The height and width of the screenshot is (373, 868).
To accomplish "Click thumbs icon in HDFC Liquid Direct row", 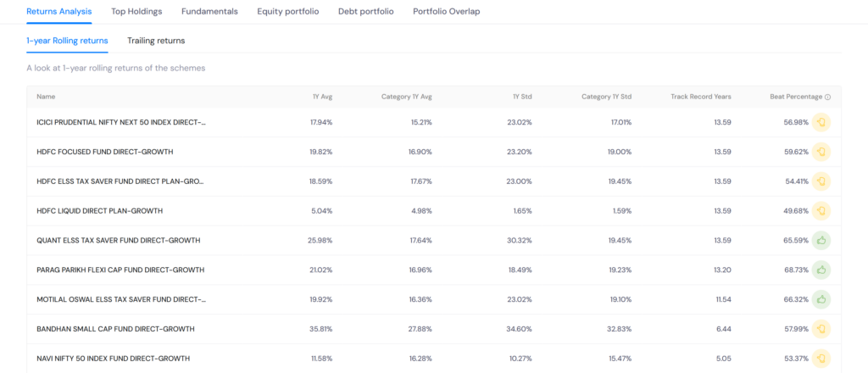I will click(x=821, y=211).
